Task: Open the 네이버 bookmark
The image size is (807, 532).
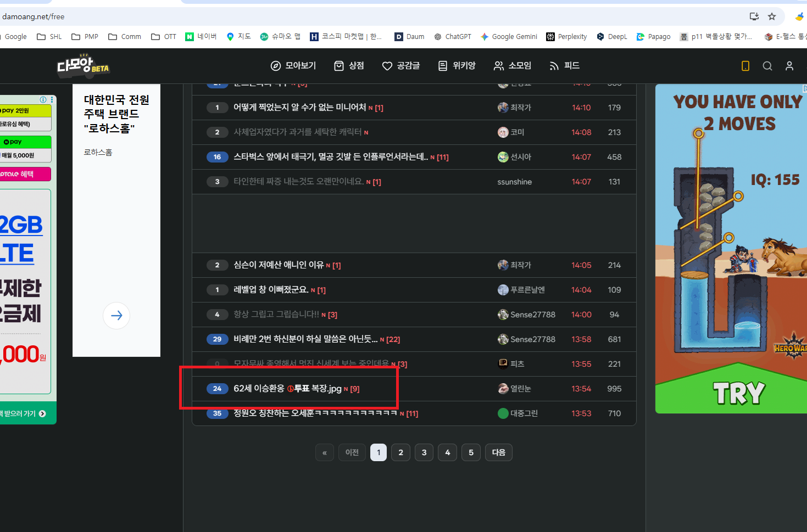Action: click(201, 37)
